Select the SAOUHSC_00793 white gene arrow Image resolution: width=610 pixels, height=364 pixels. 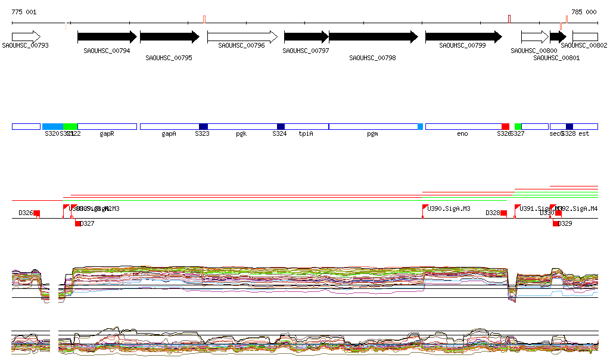point(26,37)
